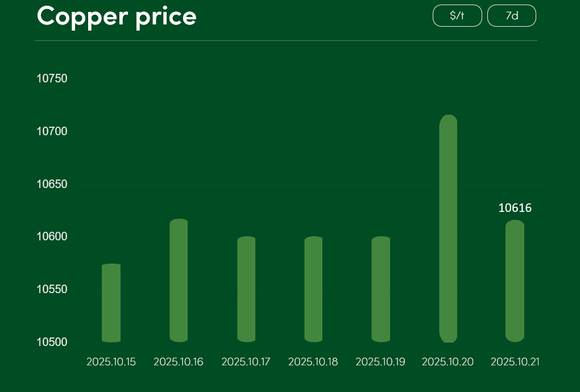Viewport: 580px width, 392px height.
Task: Select the 2025.10.17 x-axis label
Action: tap(246, 362)
